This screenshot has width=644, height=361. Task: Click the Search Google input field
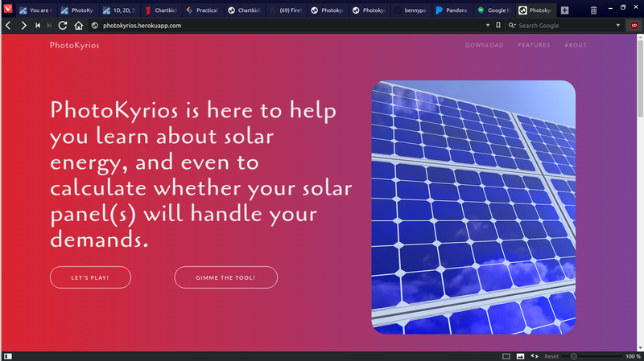563,26
